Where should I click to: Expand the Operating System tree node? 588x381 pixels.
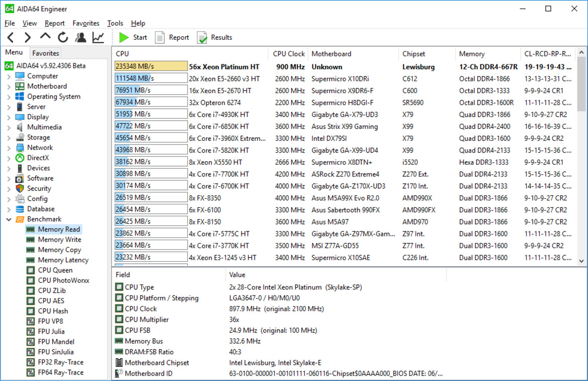coord(9,97)
